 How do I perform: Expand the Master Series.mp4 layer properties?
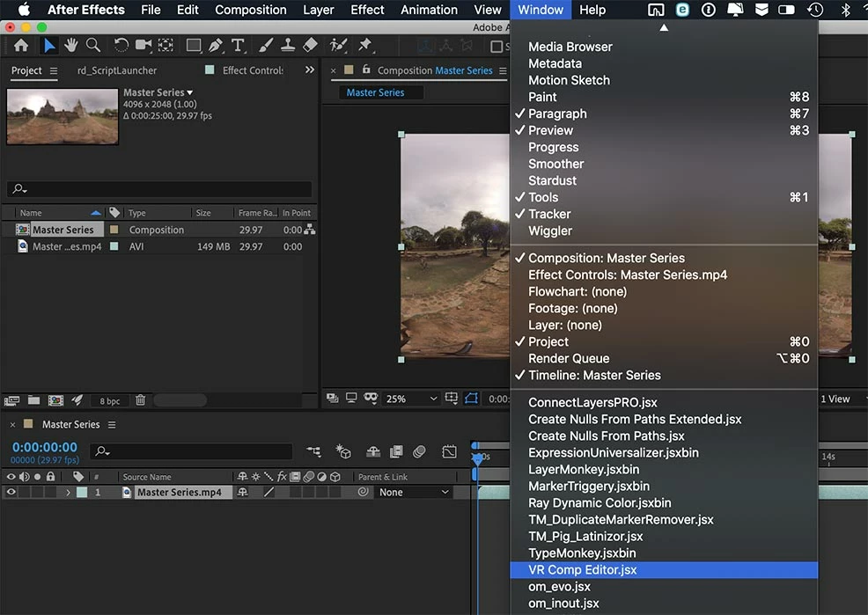68,492
